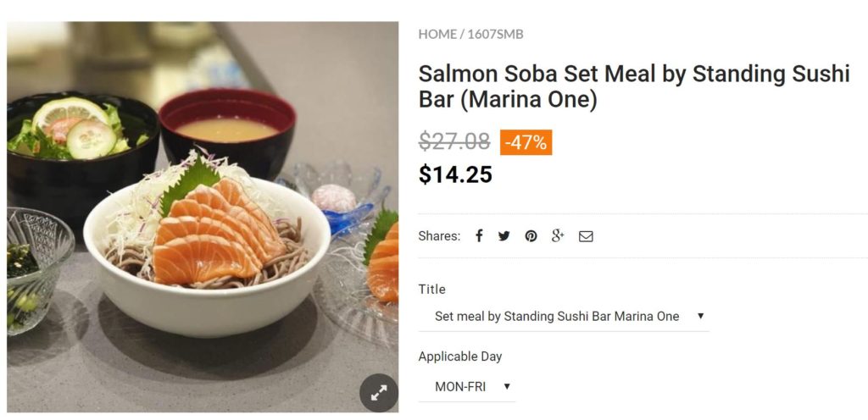868x420 pixels.
Task: Share this product on Twitter
Action: 504,236
